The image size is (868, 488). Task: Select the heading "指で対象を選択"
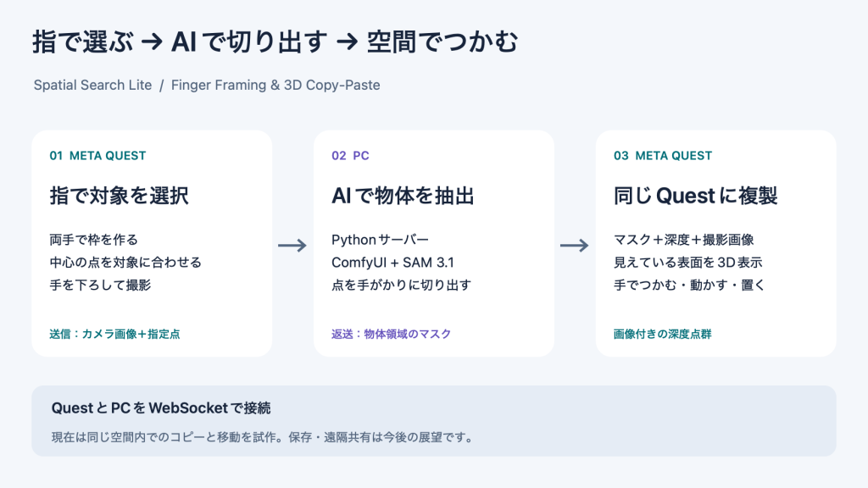point(119,196)
